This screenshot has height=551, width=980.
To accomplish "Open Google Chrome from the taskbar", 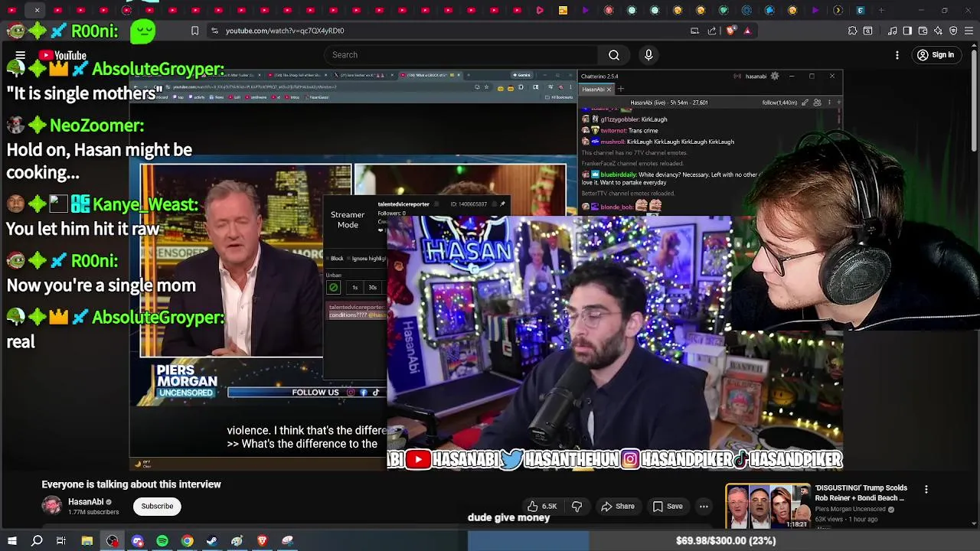I will click(x=187, y=541).
